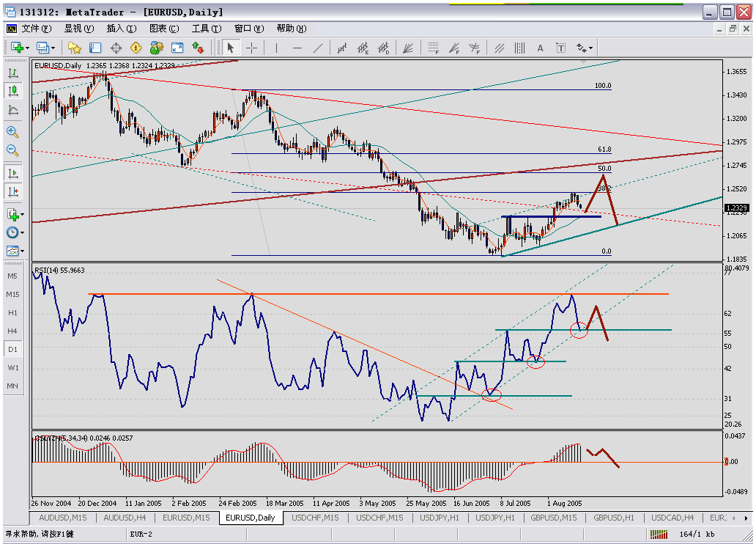Expand the indicators list dropdown in sidebar
The image size is (756, 544).
click(x=23, y=215)
